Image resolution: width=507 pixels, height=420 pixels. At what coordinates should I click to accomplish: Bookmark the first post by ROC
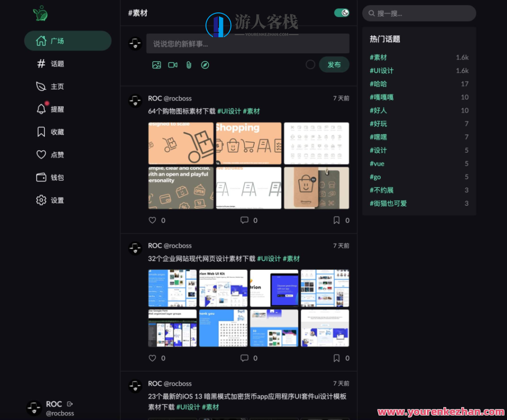pos(337,220)
